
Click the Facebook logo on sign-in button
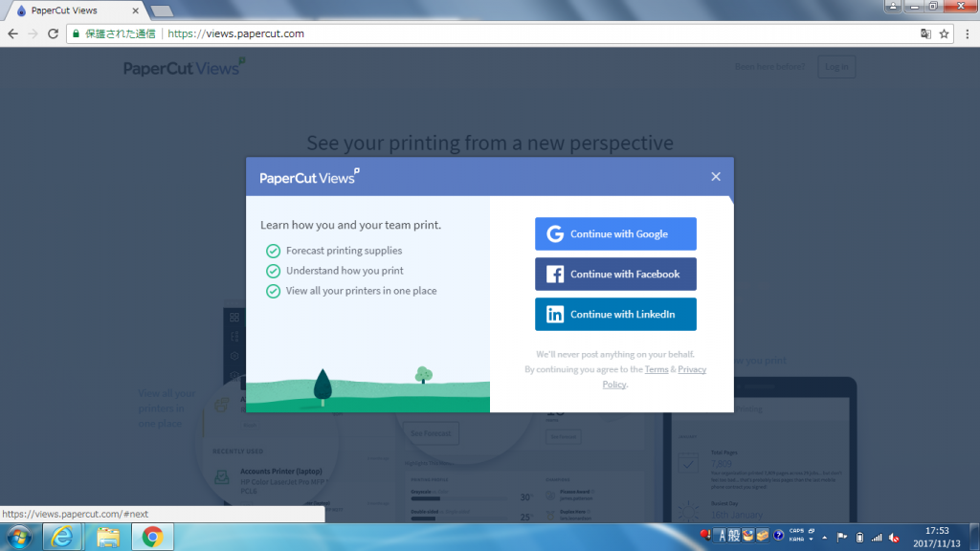click(555, 275)
